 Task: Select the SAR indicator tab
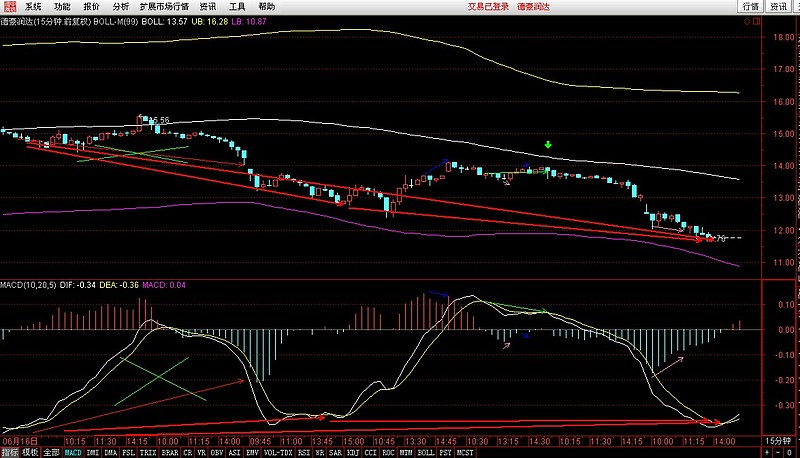[x=335, y=452]
